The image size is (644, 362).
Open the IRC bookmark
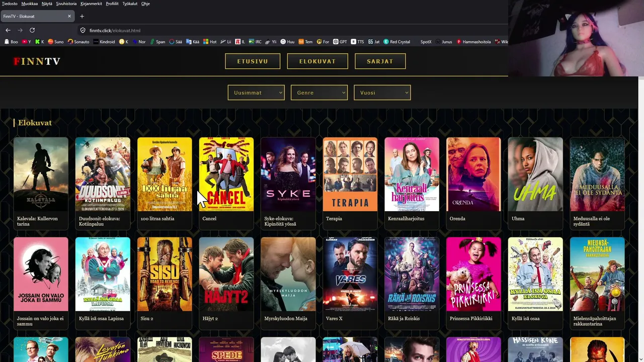pyautogui.click(x=255, y=42)
